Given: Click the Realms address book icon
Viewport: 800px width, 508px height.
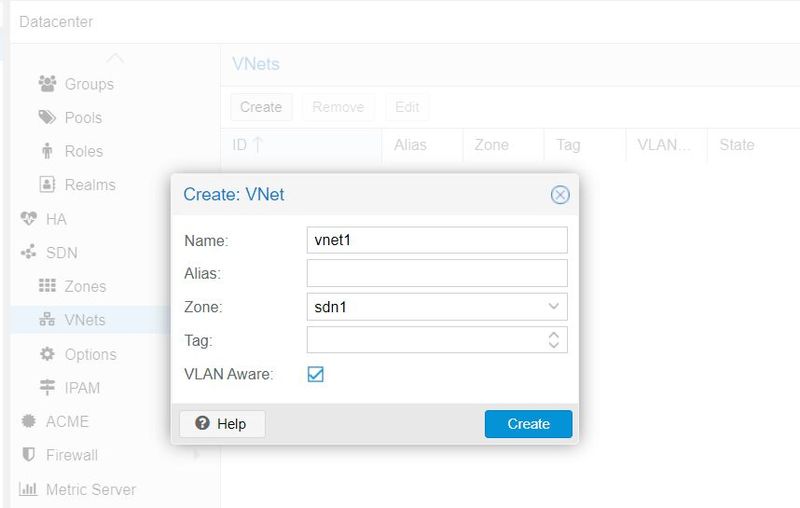Looking at the screenshot, I should tap(47, 185).
